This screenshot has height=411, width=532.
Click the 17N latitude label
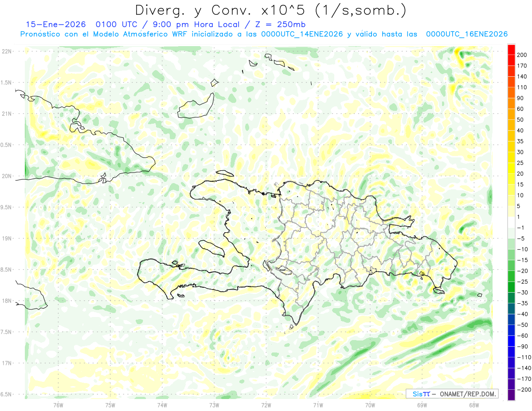point(7,363)
